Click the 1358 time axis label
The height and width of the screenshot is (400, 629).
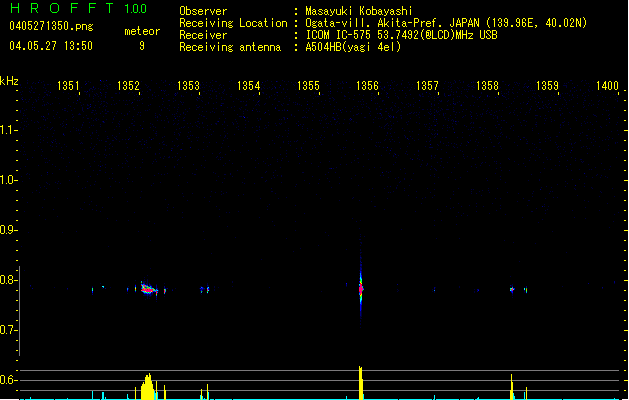[x=487, y=86]
